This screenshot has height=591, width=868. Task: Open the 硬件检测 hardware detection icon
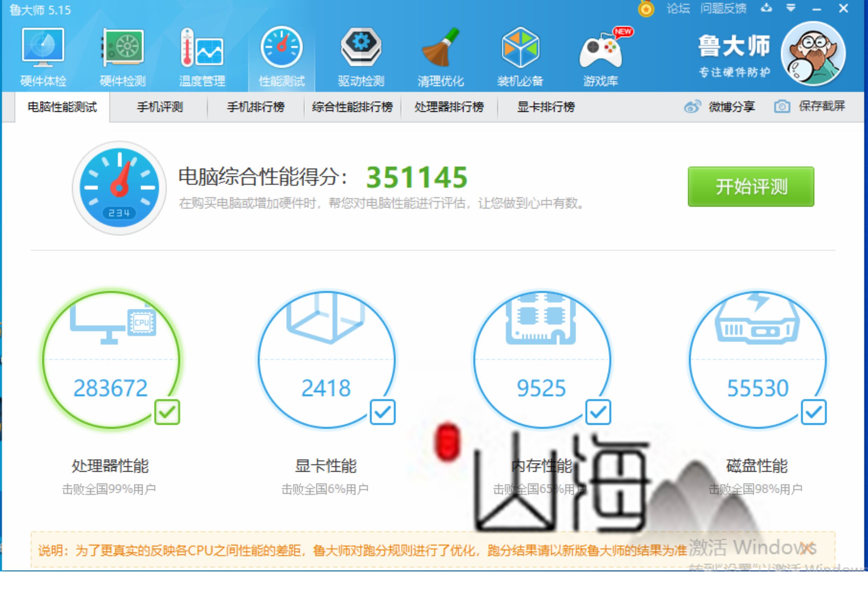[x=122, y=48]
